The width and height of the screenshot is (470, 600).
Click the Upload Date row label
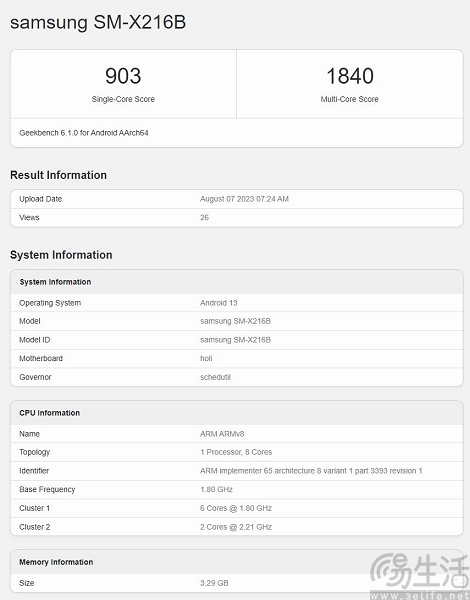coord(41,199)
